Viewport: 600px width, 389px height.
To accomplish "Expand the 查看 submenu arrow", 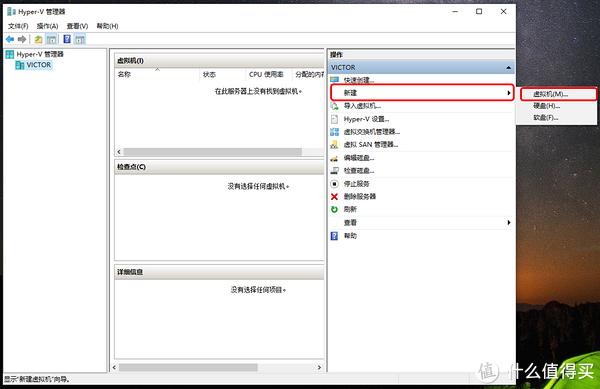I will pyautogui.click(x=509, y=223).
